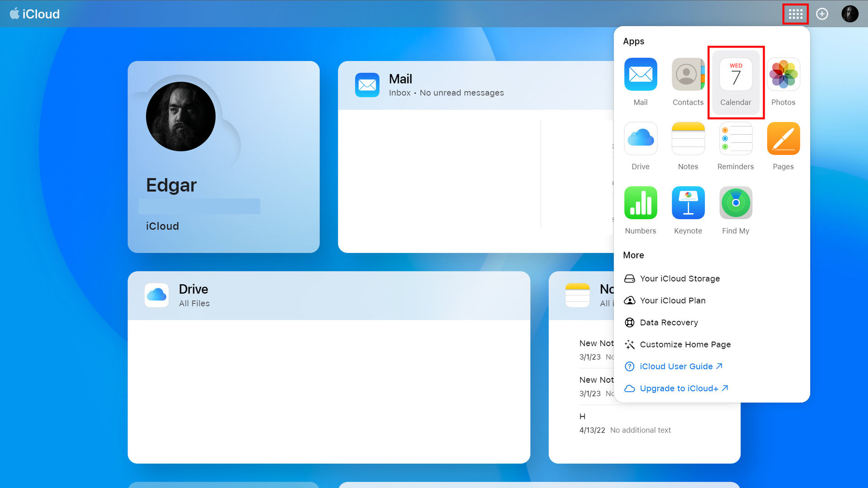Open the Find My app
The width and height of the screenshot is (868, 488).
(x=736, y=203)
